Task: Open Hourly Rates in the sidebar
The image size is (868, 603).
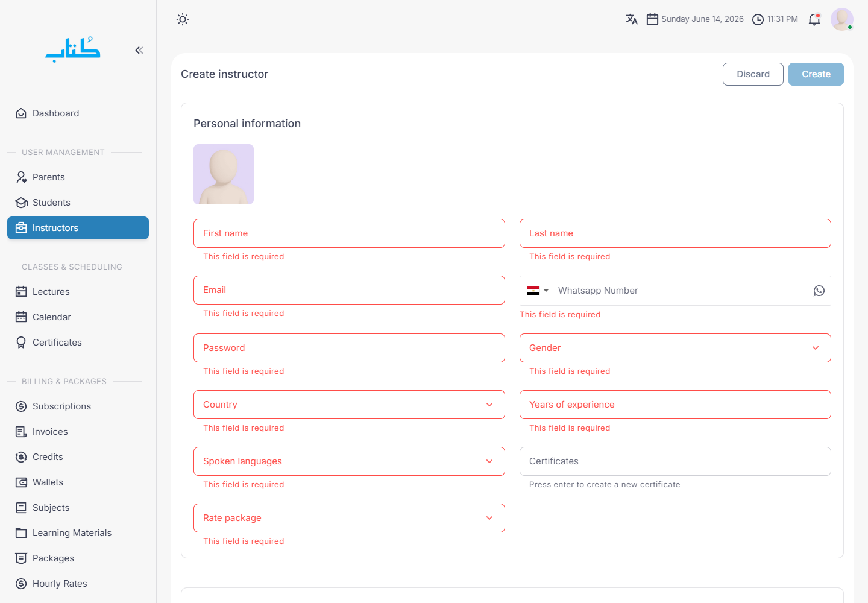Action: (x=78, y=584)
